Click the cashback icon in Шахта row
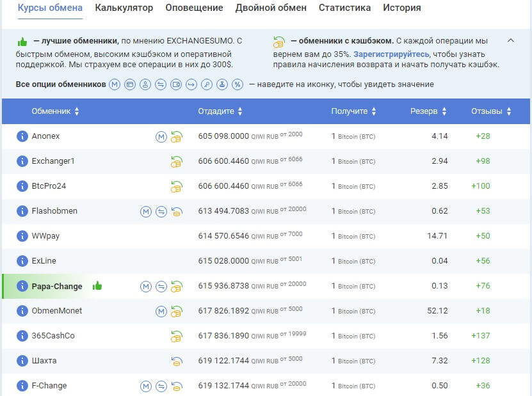Screen dimensions: 532x396 click(x=177, y=361)
